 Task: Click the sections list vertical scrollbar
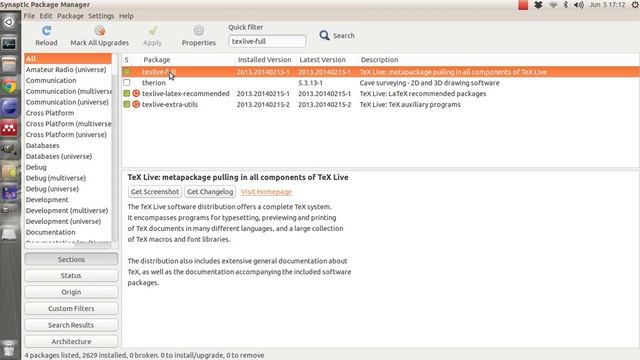[x=115, y=147]
